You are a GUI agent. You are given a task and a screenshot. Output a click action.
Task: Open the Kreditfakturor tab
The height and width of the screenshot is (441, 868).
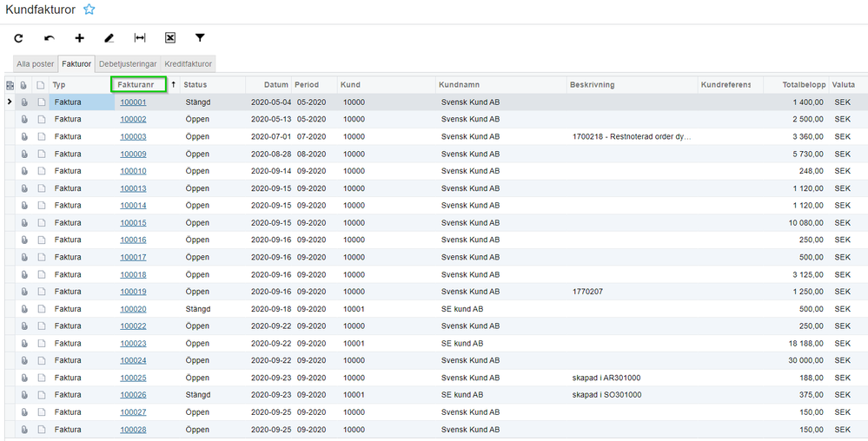[189, 63]
